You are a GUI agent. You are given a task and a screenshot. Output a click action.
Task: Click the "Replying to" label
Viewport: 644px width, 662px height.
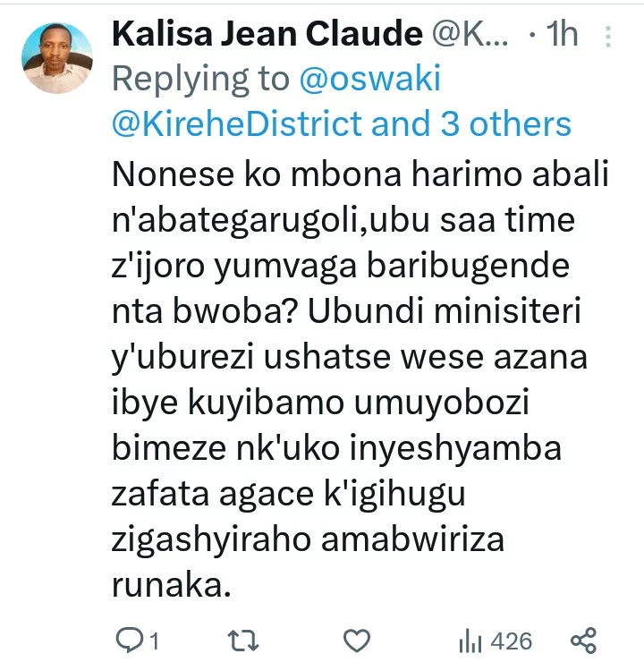pos(201,79)
